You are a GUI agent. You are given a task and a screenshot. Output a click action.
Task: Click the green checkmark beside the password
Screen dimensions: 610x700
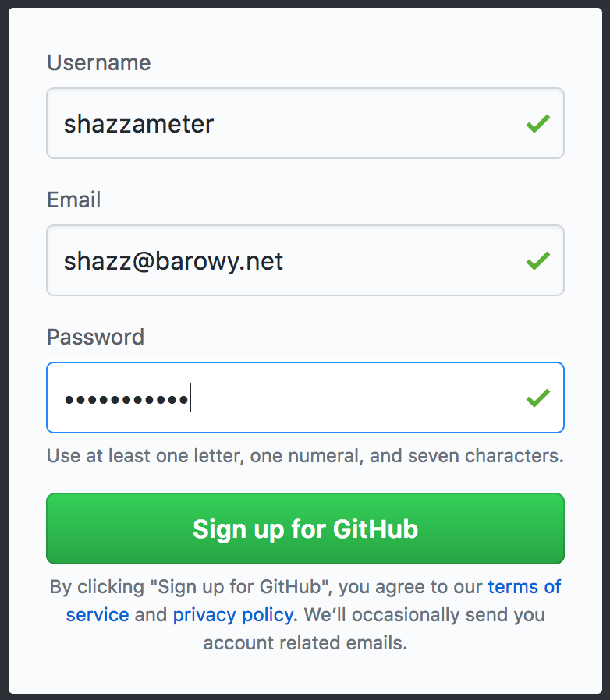tap(537, 398)
